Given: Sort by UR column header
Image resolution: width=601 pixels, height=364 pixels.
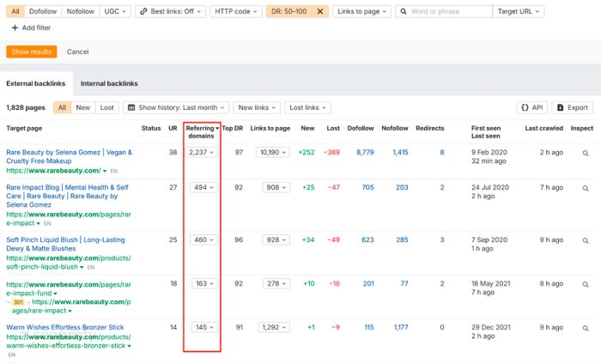Looking at the screenshot, I should pos(173,129).
